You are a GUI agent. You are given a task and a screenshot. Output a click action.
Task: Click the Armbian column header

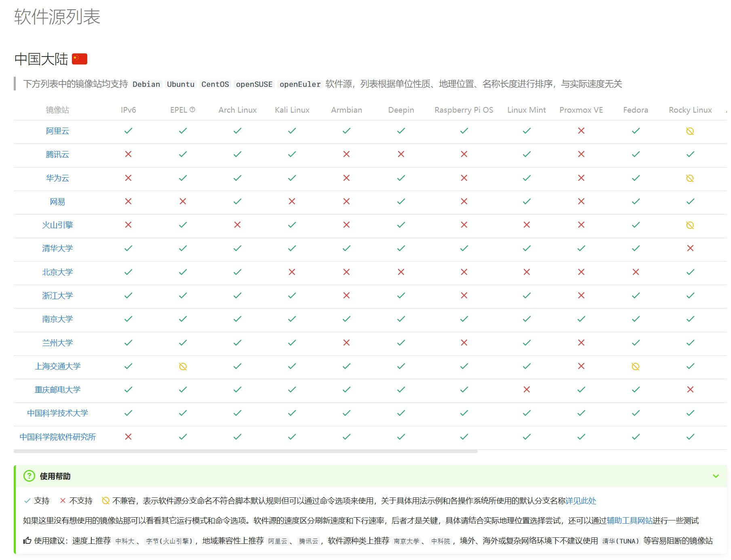pyautogui.click(x=346, y=110)
